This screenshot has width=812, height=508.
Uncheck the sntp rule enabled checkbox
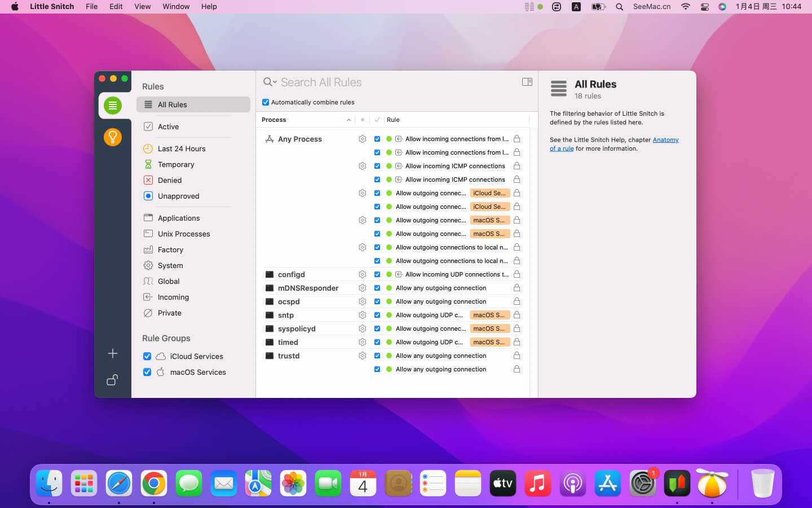[377, 315]
